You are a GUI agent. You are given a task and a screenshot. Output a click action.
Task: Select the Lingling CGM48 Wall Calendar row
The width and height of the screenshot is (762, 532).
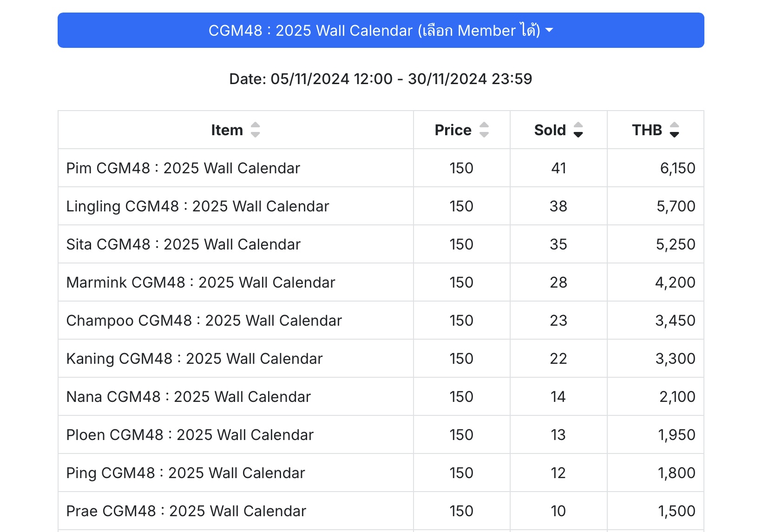381,206
